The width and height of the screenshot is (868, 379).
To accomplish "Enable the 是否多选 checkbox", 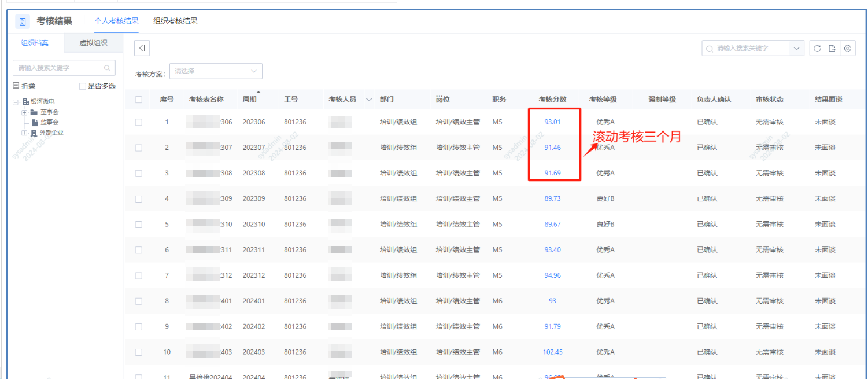I will click(x=82, y=85).
